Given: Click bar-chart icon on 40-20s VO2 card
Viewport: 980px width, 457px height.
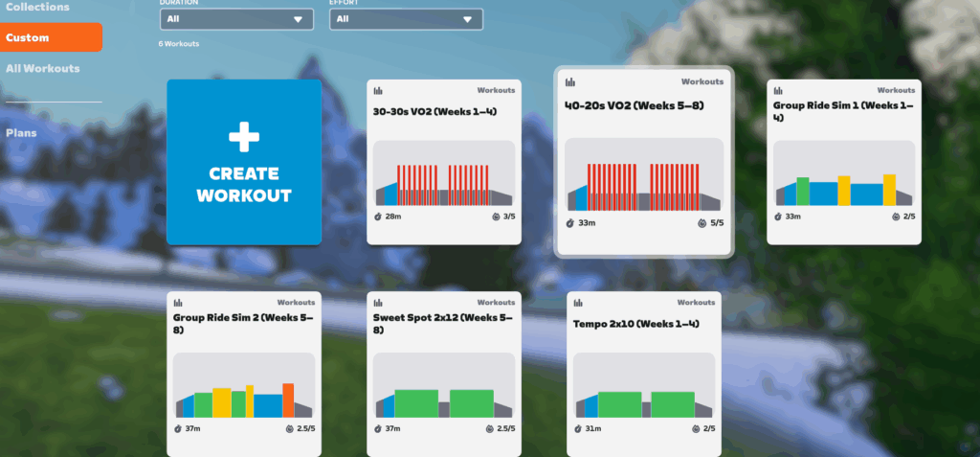Looking at the screenshot, I should 570,82.
